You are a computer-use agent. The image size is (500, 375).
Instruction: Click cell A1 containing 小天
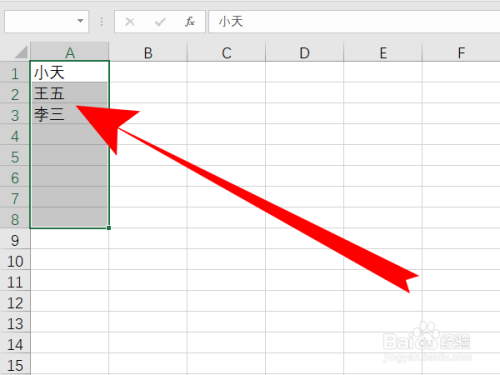tap(69, 72)
